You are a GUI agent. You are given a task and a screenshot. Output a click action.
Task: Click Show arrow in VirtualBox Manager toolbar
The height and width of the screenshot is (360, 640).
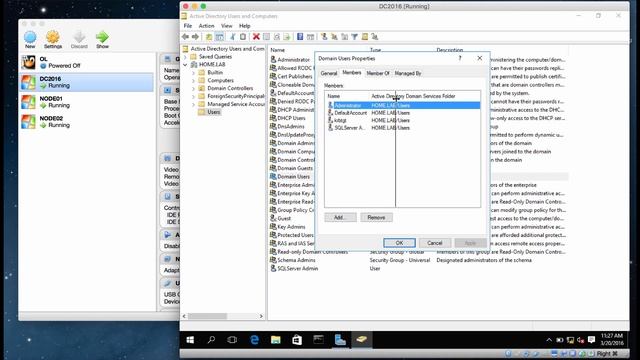(x=102, y=40)
